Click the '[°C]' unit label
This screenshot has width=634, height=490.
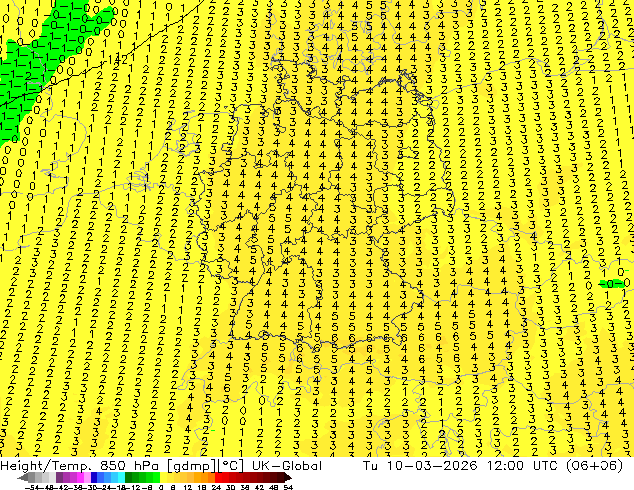click(x=231, y=466)
